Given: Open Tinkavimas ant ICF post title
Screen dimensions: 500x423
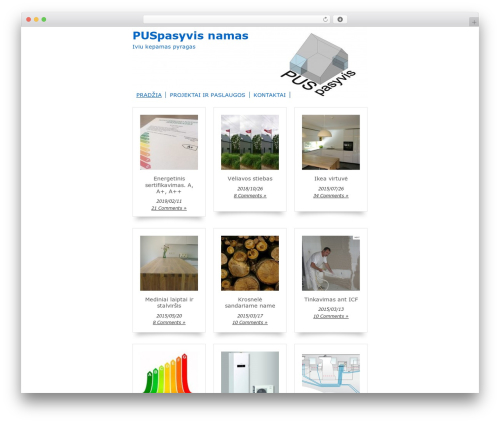Looking at the screenshot, I should click(x=331, y=300).
